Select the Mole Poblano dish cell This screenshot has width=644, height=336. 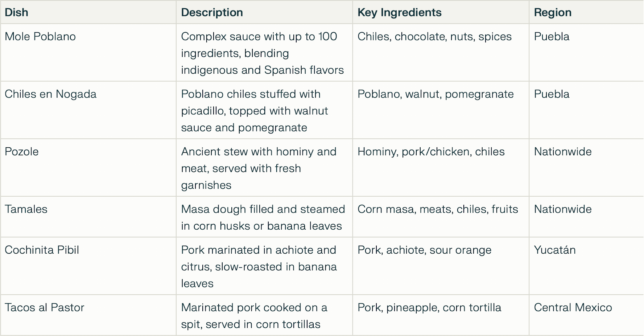(x=88, y=53)
